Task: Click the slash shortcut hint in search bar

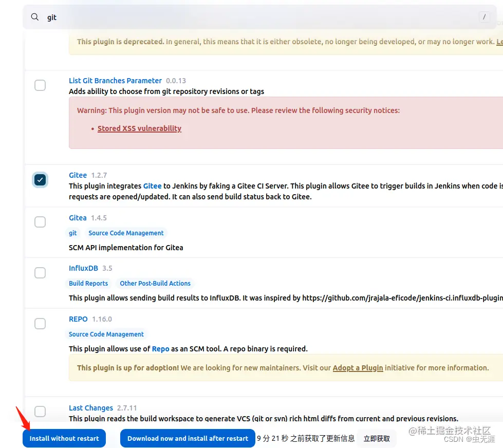Action: click(484, 16)
